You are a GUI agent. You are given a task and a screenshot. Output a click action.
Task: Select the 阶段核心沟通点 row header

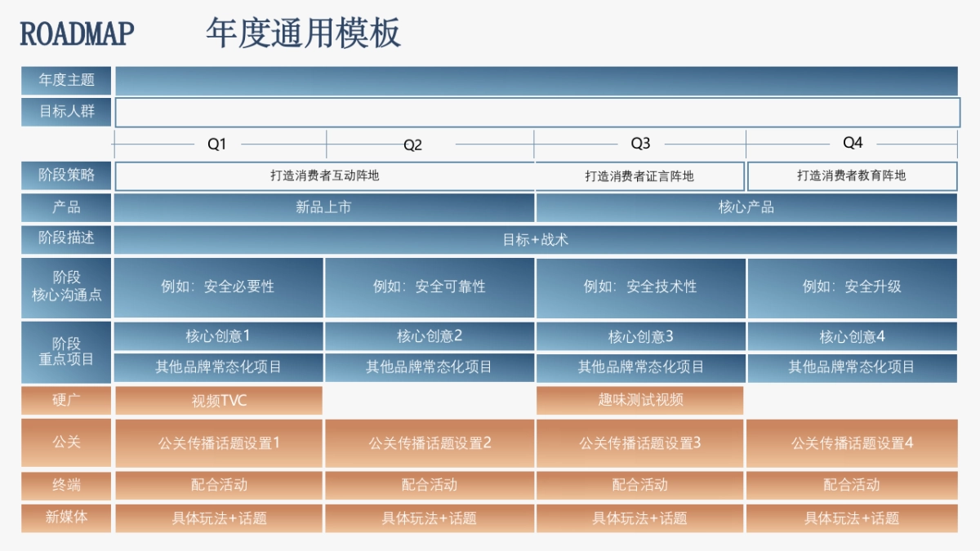point(66,287)
